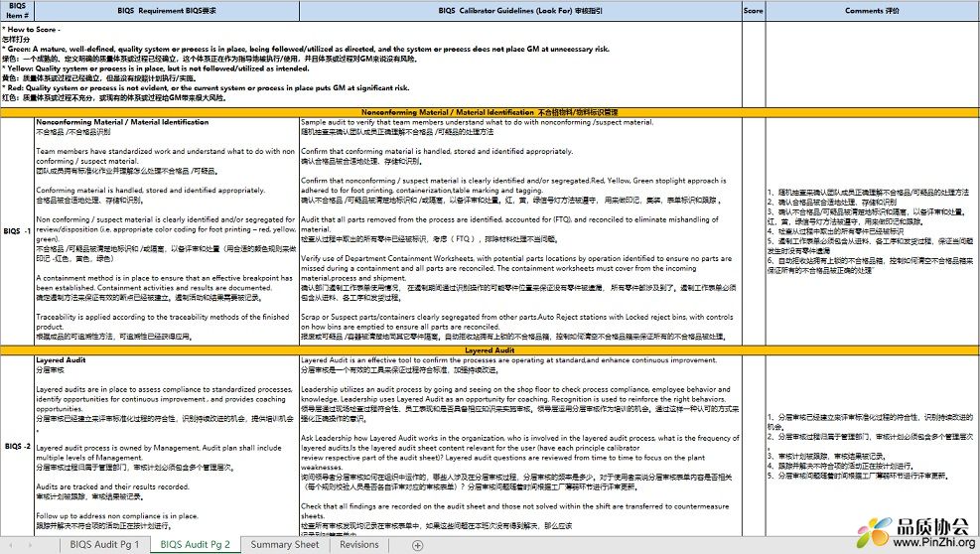Click 'Ask Leadership how Layered Audit works' text
980x554 pixels.
coord(520,453)
